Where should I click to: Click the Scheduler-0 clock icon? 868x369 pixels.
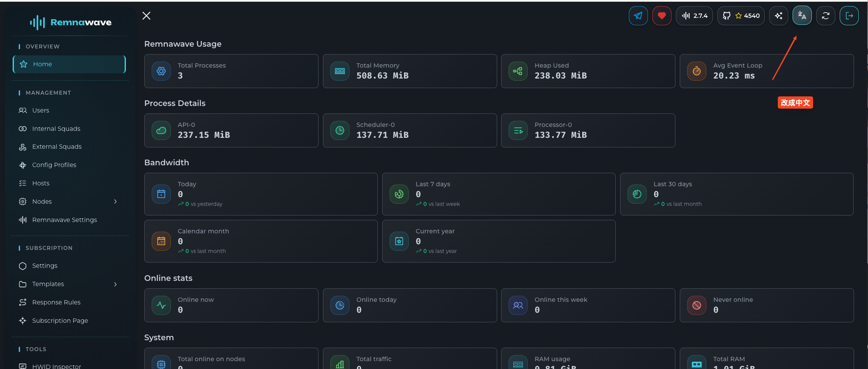(x=340, y=130)
